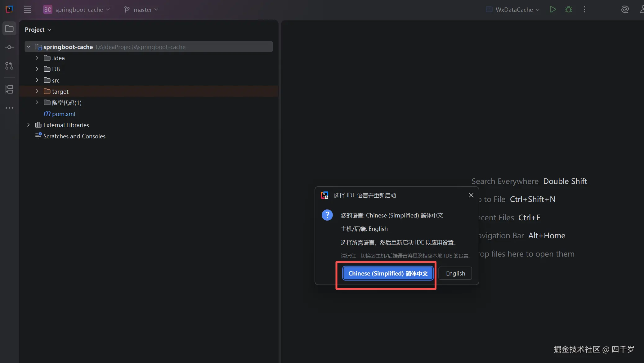Open the AI Assistant spiral icon
Image resolution: width=644 pixels, height=363 pixels.
pyautogui.click(x=625, y=9)
